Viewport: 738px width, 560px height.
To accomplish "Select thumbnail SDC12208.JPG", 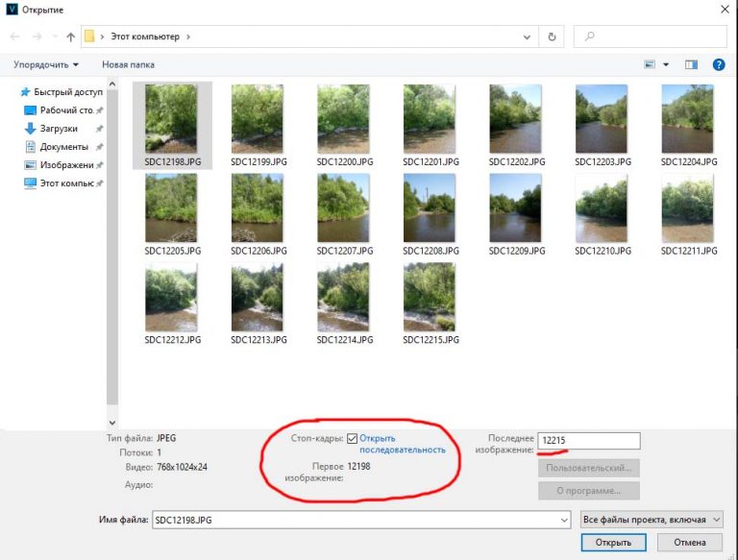I will [429, 217].
